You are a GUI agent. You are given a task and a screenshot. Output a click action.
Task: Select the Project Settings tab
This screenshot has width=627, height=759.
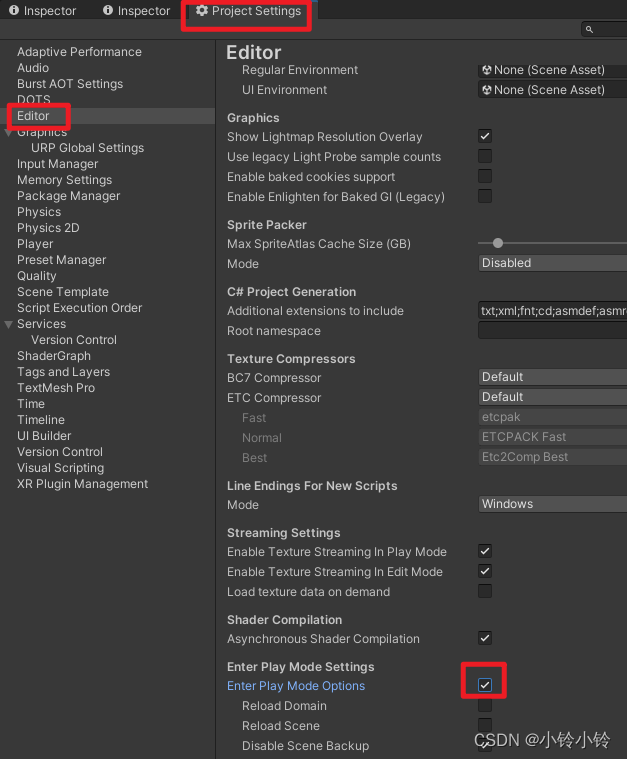coord(248,11)
